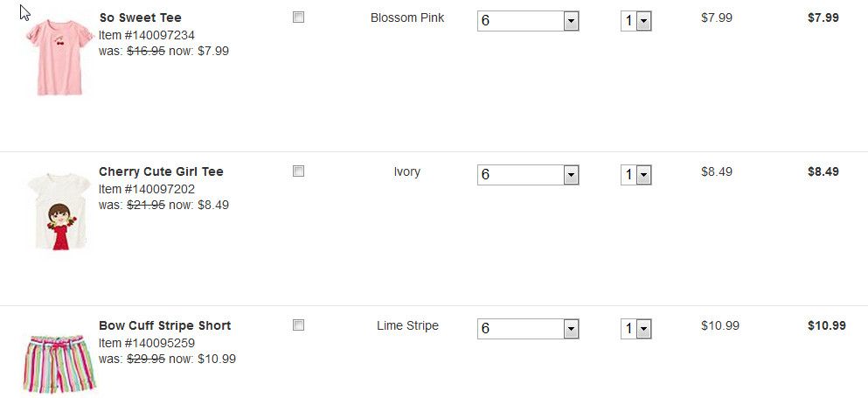The height and width of the screenshot is (398, 868).
Task: Open quantity selector for Bow Cuff Stripe Short
Action: (x=636, y=329)
